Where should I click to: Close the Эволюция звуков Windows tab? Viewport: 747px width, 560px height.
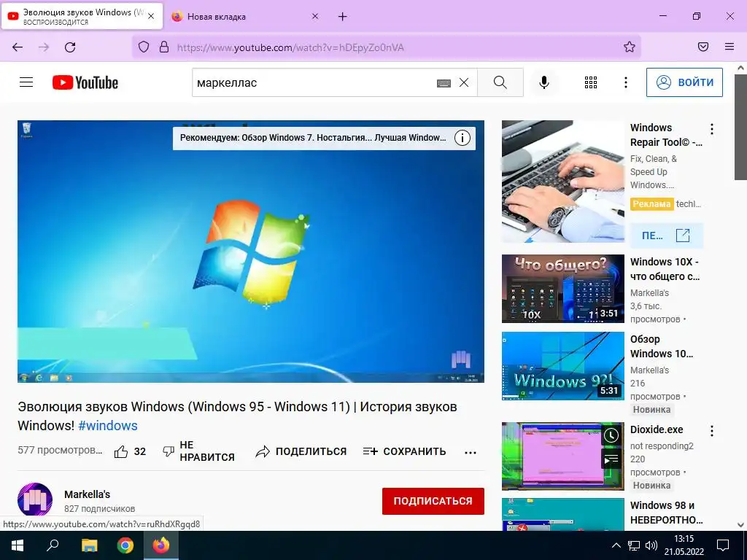pos(151,16)
